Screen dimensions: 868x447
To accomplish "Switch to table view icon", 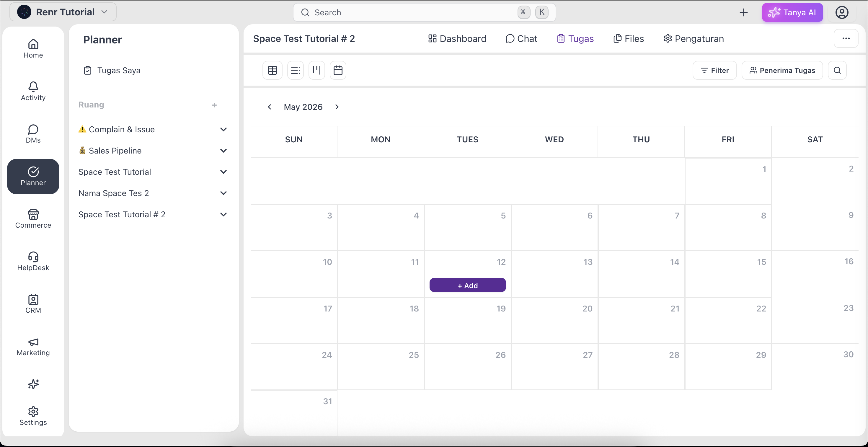I will [x=272, y=70].
